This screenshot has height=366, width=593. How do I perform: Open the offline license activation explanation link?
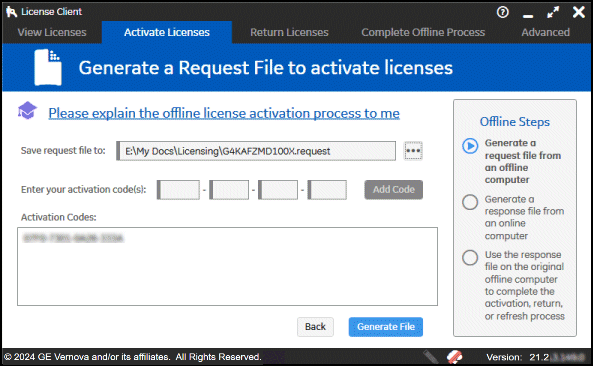click(224, 113)
